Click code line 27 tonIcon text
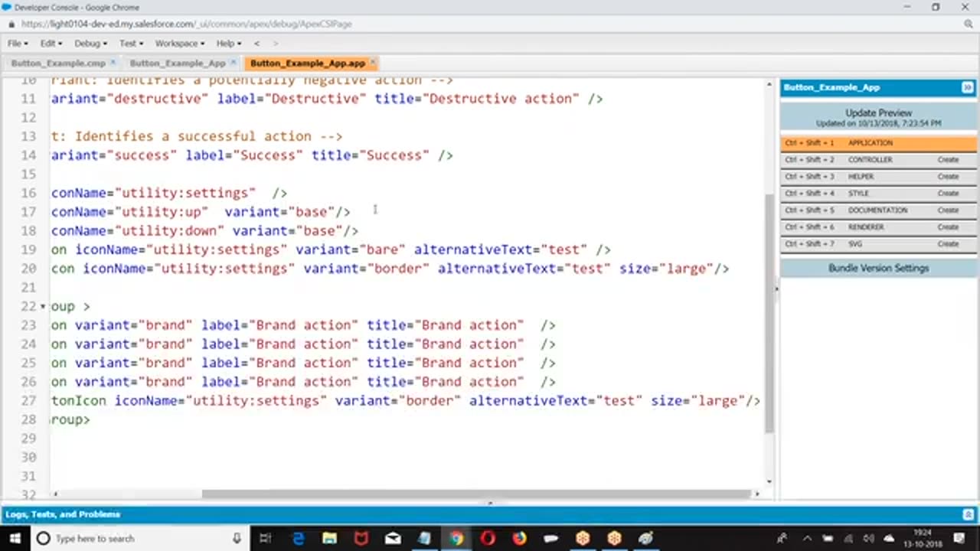980x551 pixels. click(x=79, y=401)
